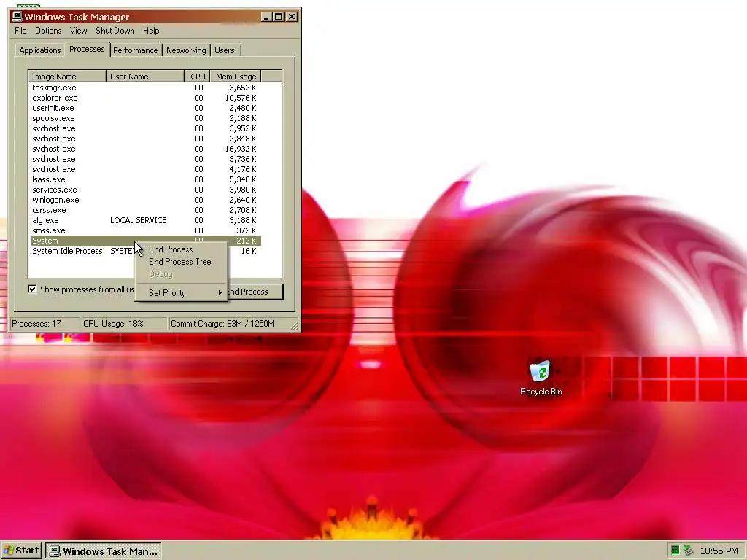Click the Processes: 17 status field

[x=44, y=324]
